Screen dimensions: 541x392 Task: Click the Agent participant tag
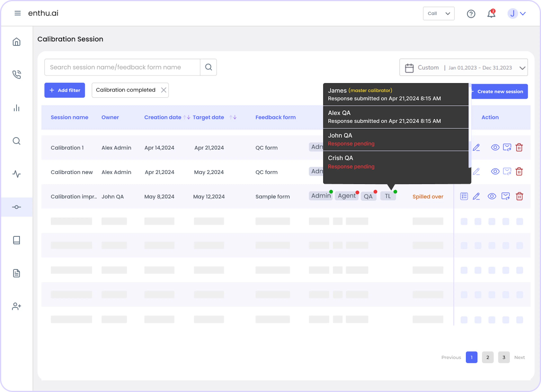click(x=346, y=196)
